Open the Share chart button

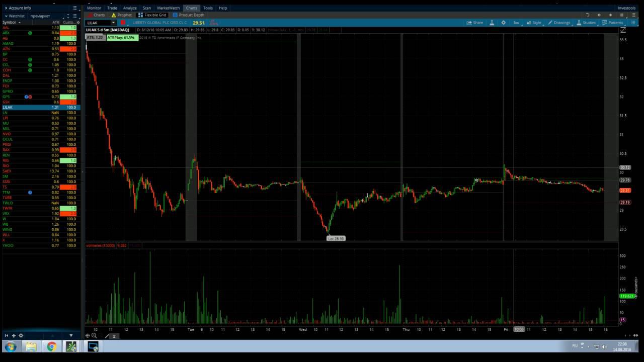[x=475, y=23]
